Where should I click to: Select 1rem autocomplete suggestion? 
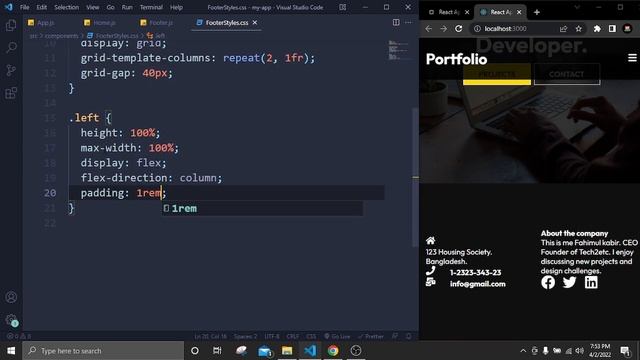point(262,209)
